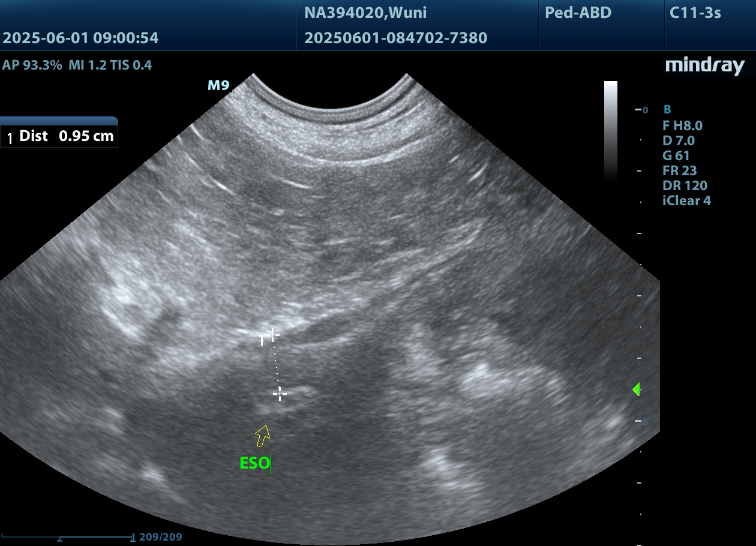Click the DR 120 dynamic range value
Screen dimensions: 756x546
click(685, 185)
